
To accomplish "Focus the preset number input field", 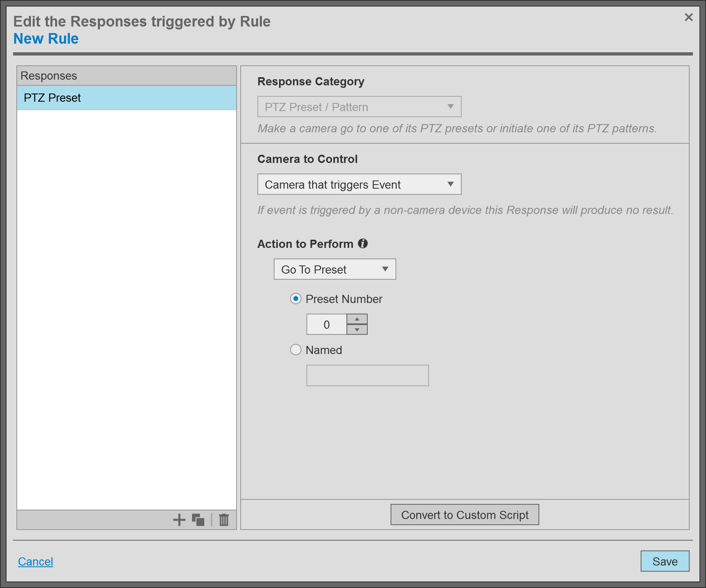I will click(x=327, y=324).
